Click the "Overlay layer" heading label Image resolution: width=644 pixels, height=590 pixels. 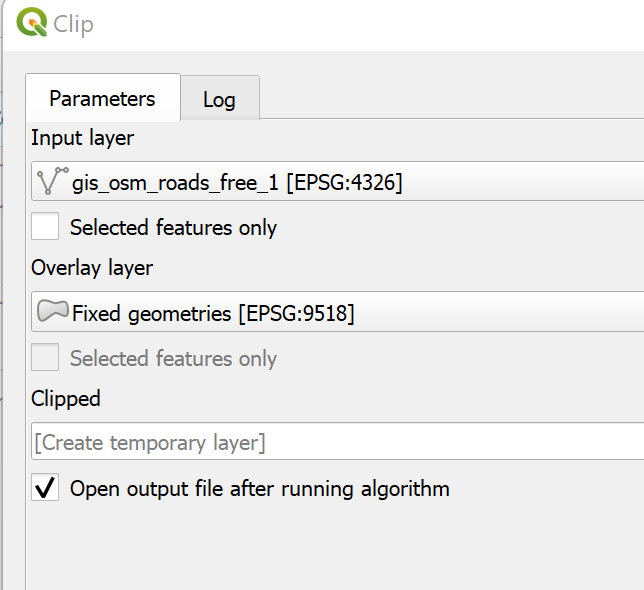point(92,268)
